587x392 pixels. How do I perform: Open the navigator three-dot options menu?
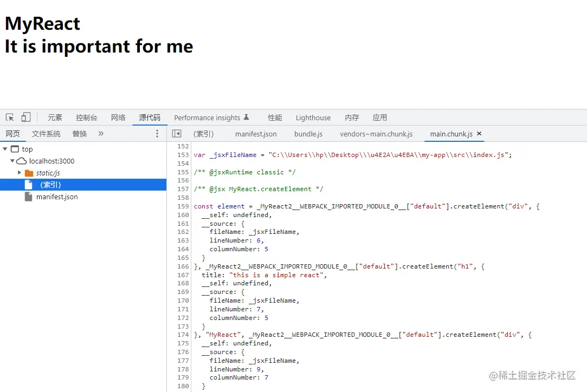[157, 134]
